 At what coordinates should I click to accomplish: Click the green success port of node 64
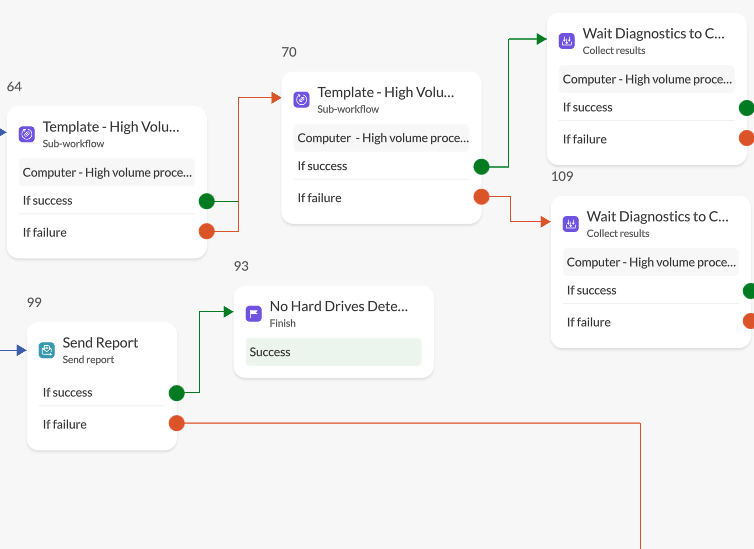click(207, 201)
